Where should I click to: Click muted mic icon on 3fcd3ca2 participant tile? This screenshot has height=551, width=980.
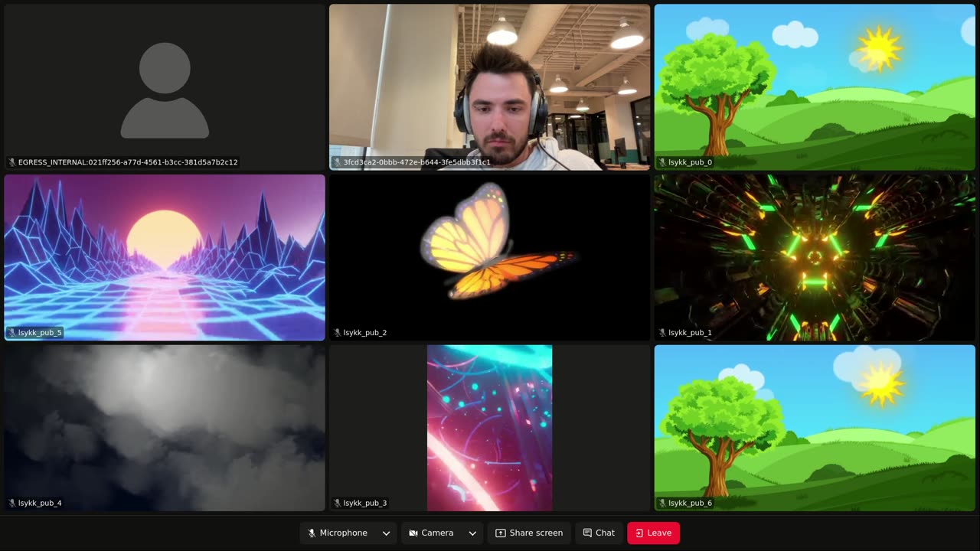coord(337,162)
